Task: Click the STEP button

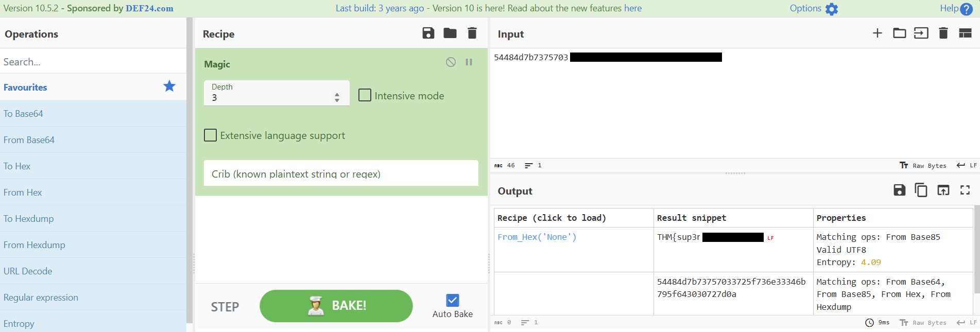Action: pyautogui.click(x=225, y=307)
